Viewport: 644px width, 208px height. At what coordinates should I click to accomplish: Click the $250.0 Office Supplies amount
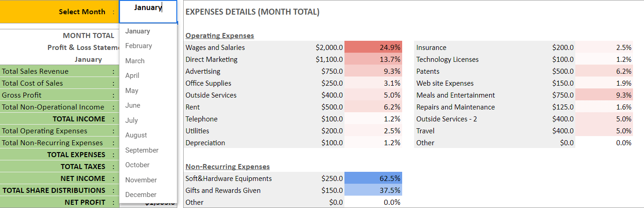332,83
